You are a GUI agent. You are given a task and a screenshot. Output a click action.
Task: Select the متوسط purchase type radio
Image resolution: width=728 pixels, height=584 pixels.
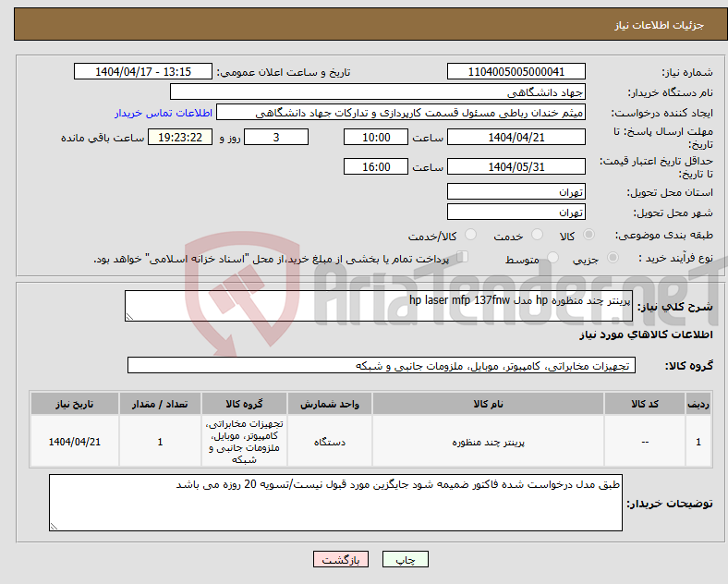click(552, 257)
